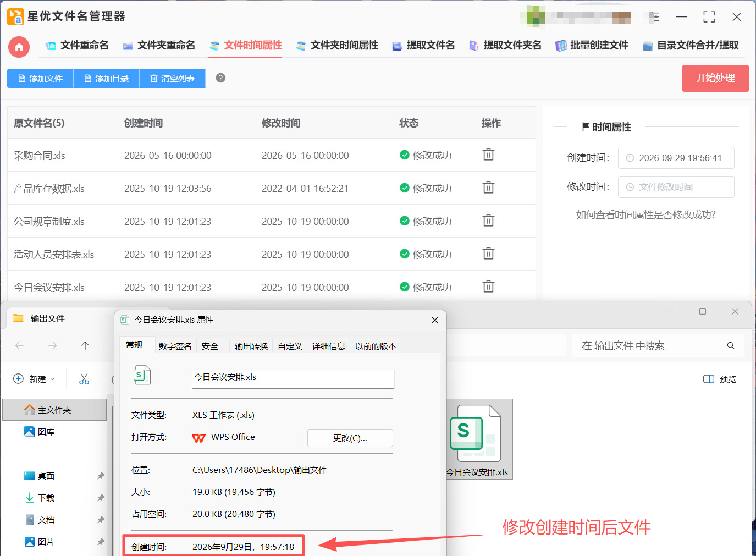This screenshot has width=756, height=556.
Task: Click the 添加文件 button
Action: pyautogui.click(x=40, y=78)
